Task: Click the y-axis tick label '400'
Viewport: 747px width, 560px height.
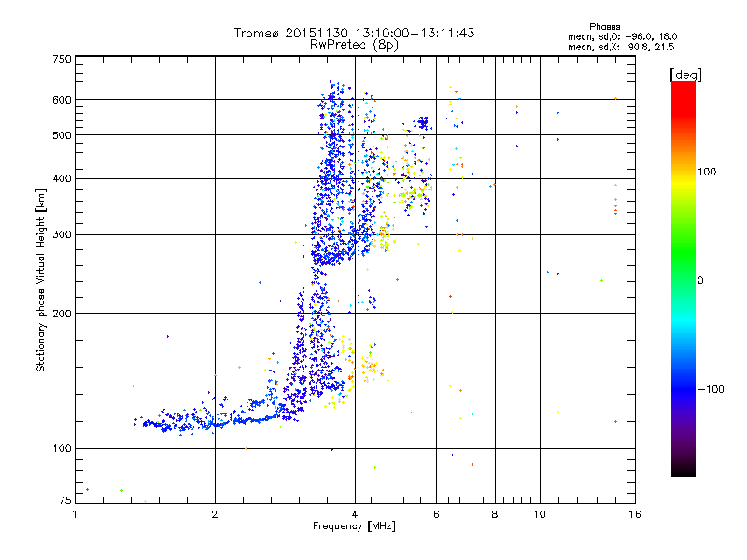Action: (63, 179)
